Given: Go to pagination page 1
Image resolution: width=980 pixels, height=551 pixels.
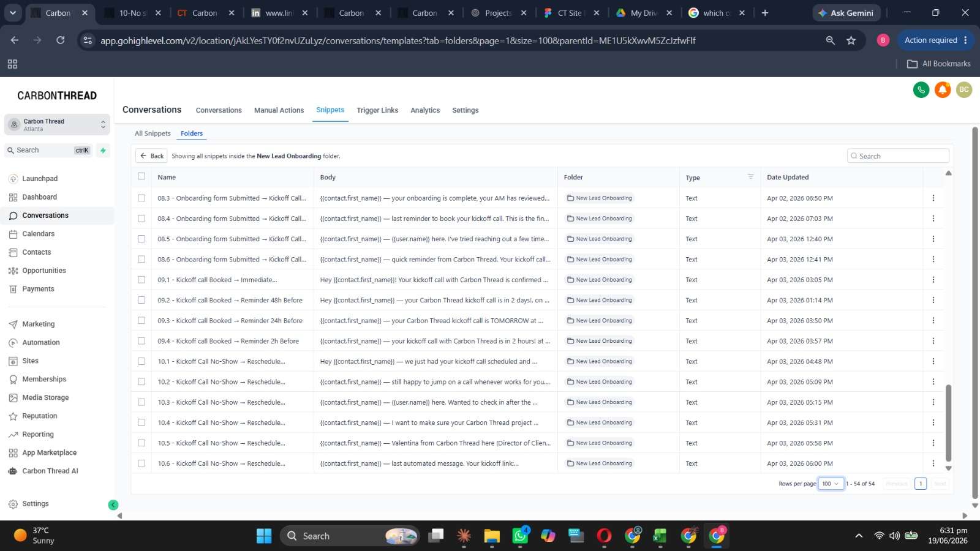Looking at the screenshot, I should (921, 484).
